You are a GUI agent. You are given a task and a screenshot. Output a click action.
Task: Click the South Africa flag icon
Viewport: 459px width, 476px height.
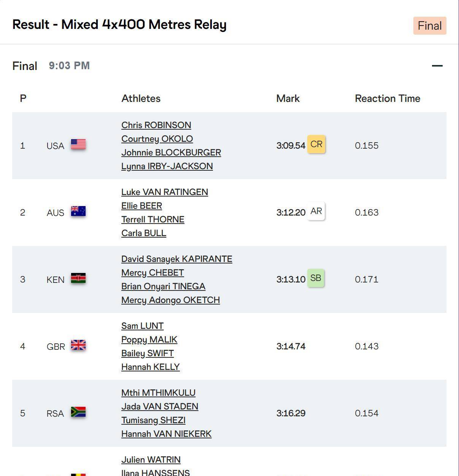78,412
